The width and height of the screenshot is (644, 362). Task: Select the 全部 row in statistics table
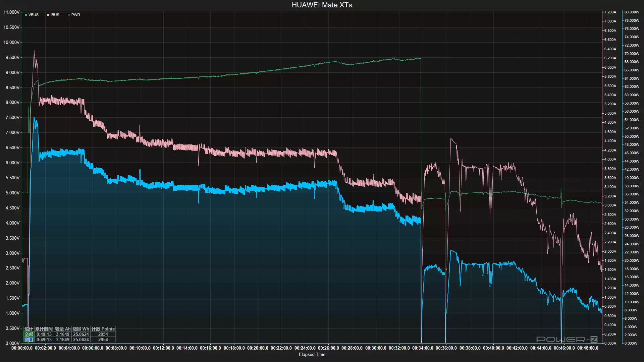pyautogui.click(x=29, y=334)
